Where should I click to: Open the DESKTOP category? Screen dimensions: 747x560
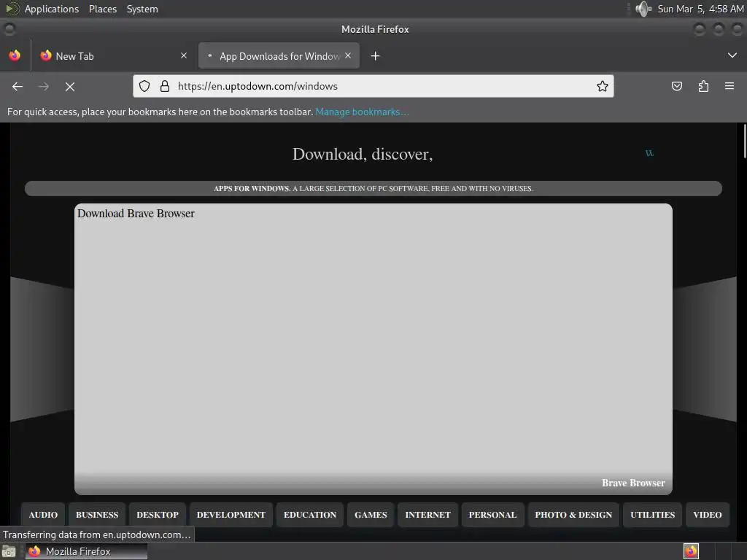(x=158, y=515)
